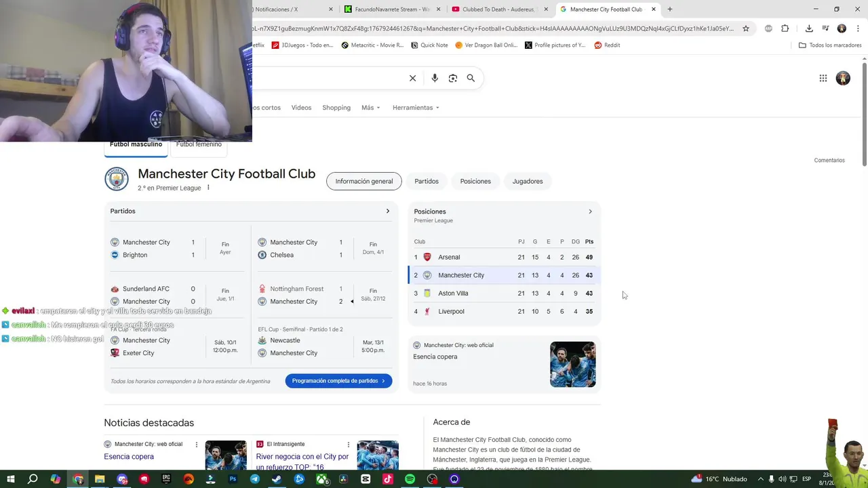This screenshot has width=868, height=488.
Task: Click Aston Villa row in standings
Action: 505,293
